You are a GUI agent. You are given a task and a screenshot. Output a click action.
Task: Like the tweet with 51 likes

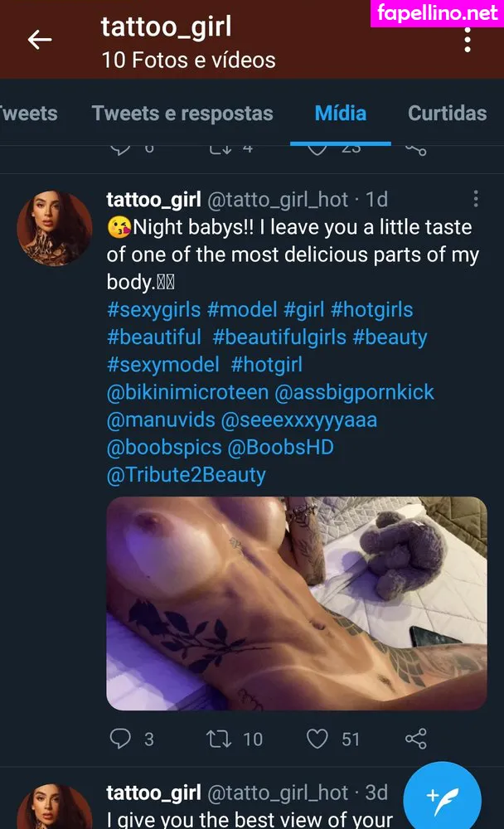point(318,738)
